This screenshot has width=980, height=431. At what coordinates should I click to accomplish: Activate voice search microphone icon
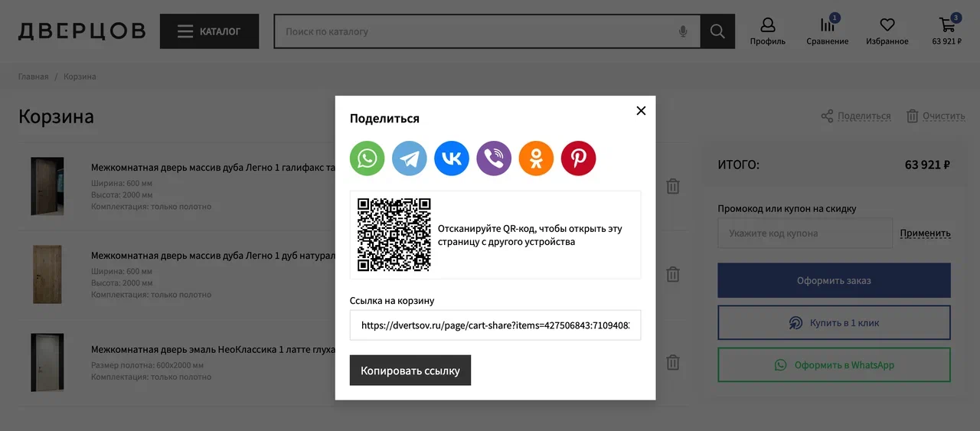point(683,31)
